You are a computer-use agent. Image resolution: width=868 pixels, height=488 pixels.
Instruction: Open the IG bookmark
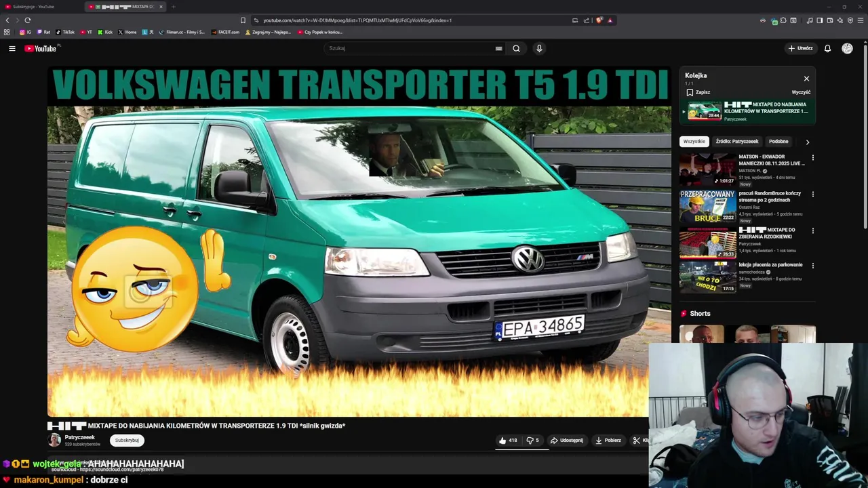[x=25, y=32]
